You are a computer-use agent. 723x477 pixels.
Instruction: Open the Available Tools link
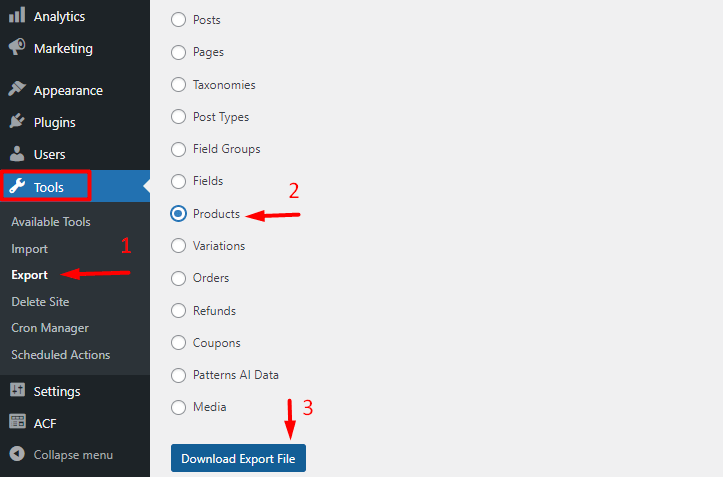point(51,222)
